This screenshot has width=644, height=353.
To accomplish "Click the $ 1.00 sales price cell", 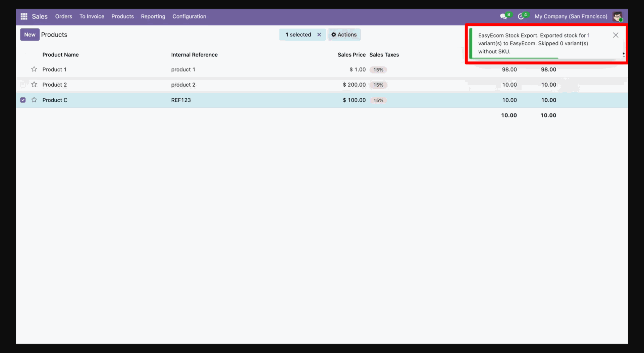I will (x=357, y=70).
